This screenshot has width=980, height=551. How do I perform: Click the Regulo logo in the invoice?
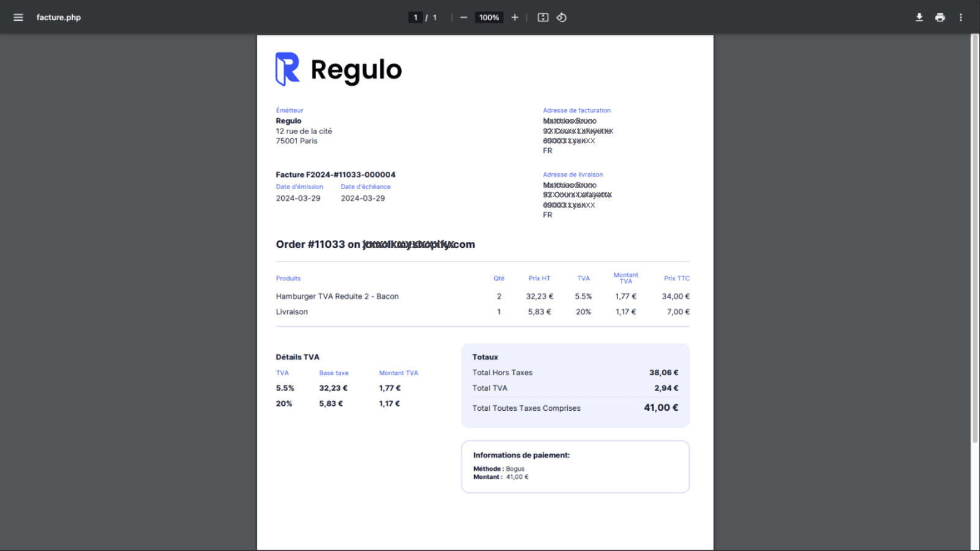[x=339, y=69]
